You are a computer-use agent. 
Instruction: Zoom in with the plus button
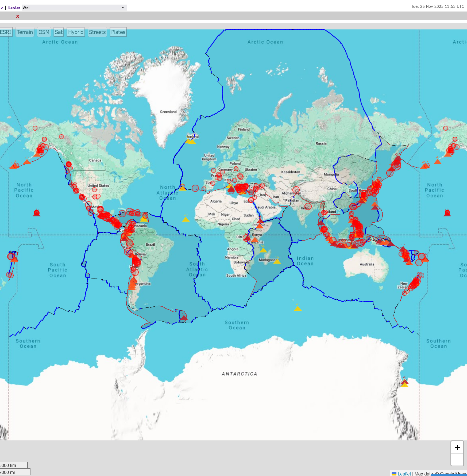pyautogui.click(x=457, y=447)
